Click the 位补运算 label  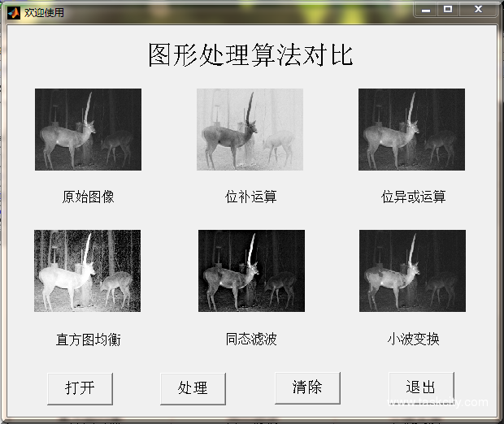[250, 197]
